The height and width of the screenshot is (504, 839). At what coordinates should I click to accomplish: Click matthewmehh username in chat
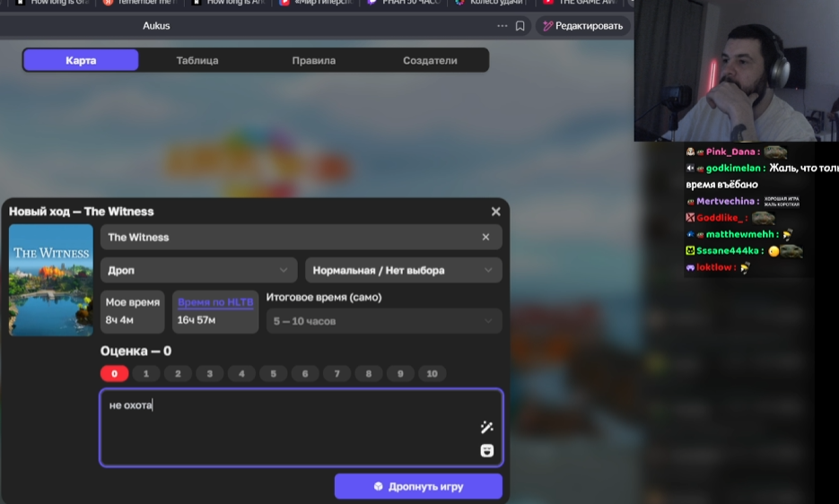[x=739, y=234]
